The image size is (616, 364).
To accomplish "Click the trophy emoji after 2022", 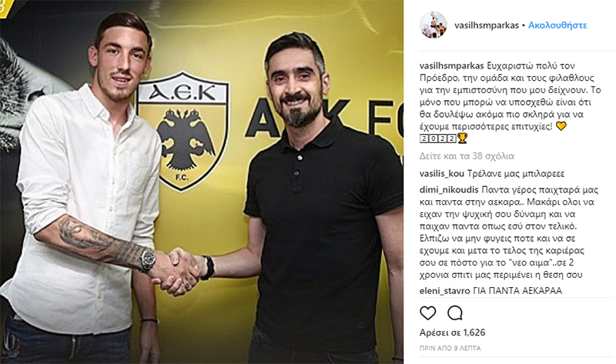I will (x=463, y=139).
